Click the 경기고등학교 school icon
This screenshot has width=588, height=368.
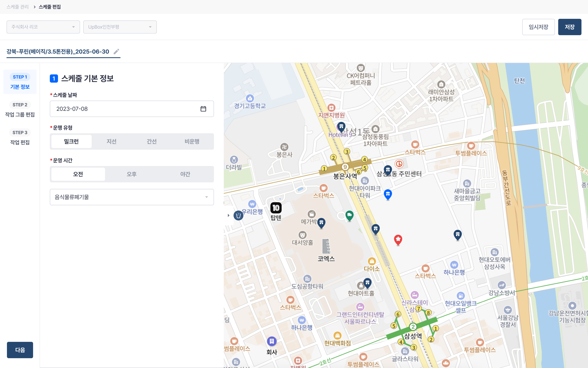(x=250, y=98)
